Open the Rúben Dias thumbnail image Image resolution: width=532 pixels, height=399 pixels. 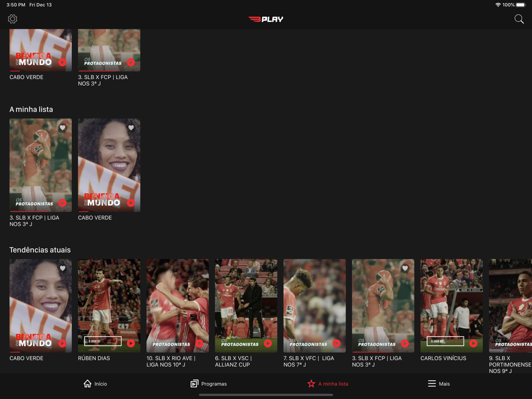click(x=109, y=306)
